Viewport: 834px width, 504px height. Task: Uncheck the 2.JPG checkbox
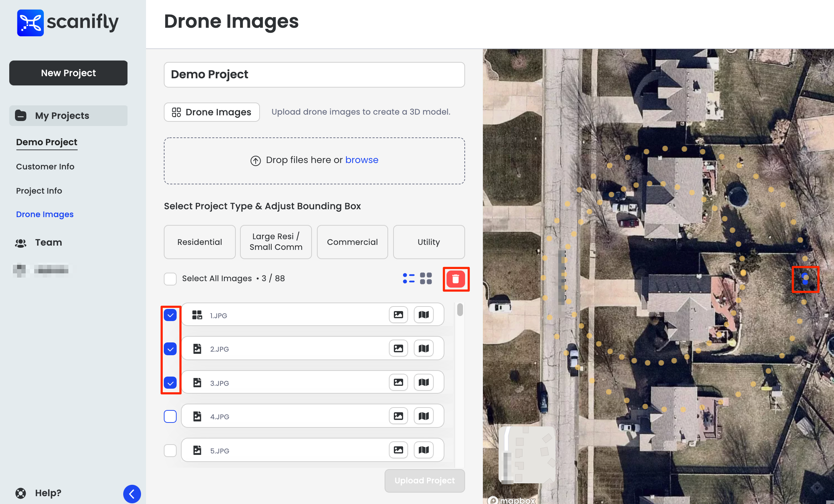pos(170,349)
